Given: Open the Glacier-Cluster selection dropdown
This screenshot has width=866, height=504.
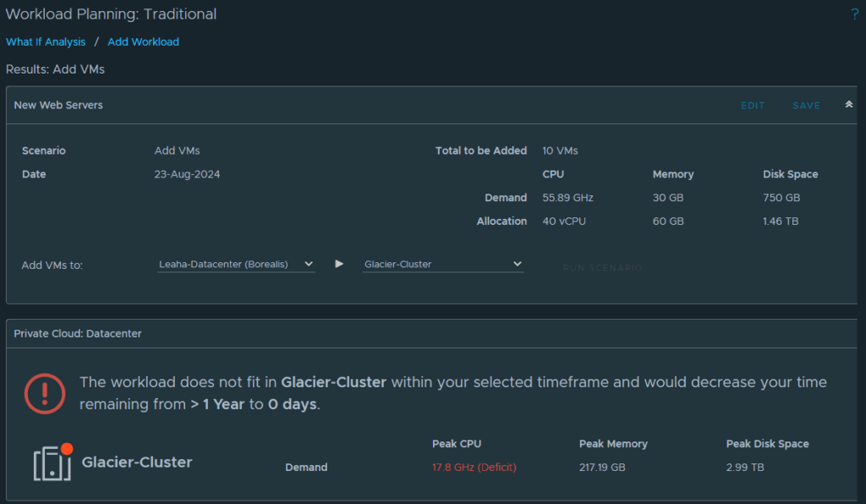Looking at the screenshot, I should pos(443,265).
